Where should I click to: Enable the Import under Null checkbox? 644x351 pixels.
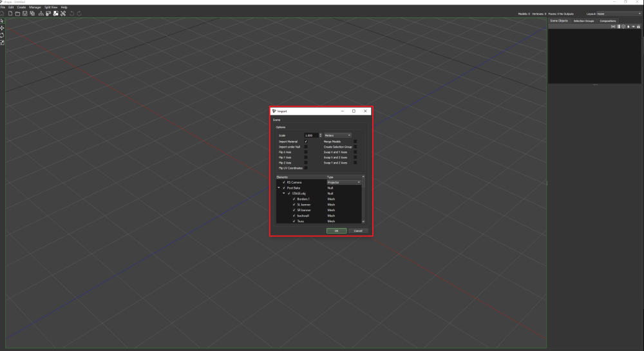point(305,147)
